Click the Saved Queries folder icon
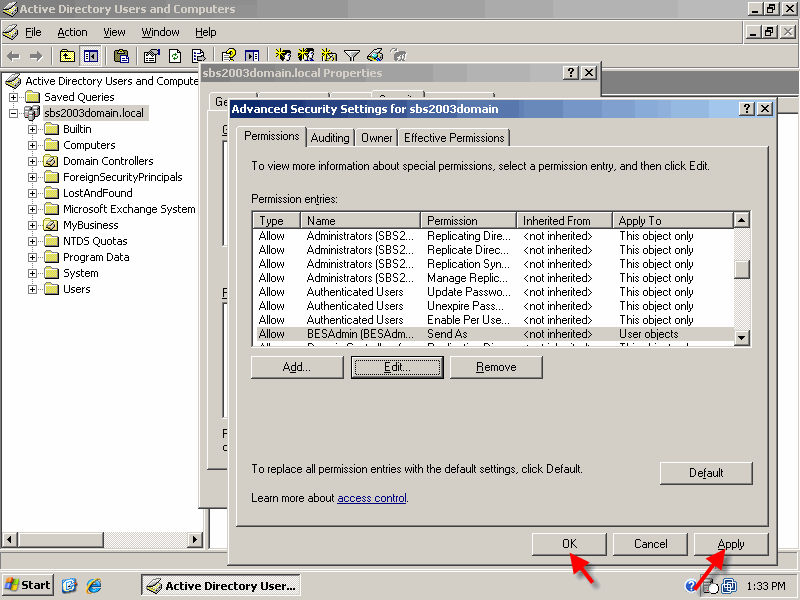 [33, 97]
